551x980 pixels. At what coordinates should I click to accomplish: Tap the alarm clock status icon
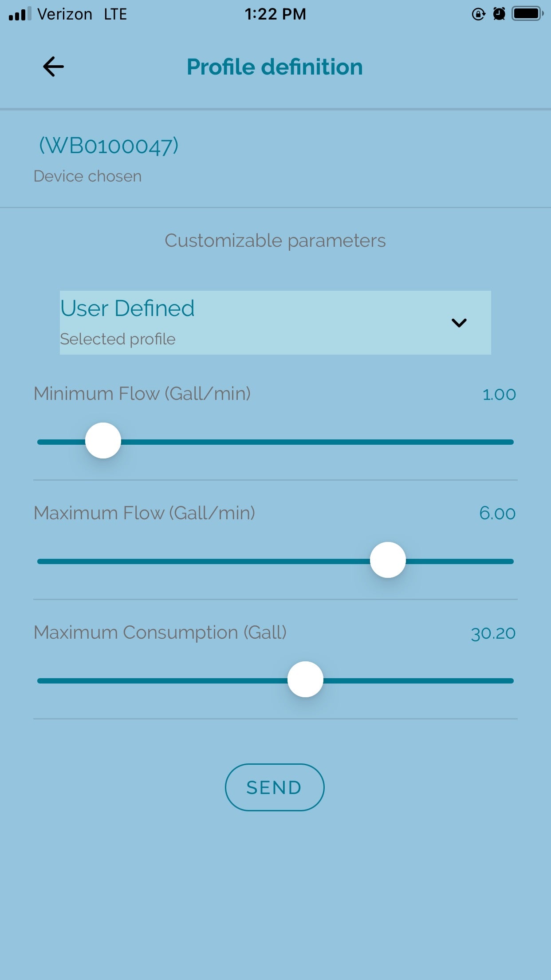coord(499,14)
